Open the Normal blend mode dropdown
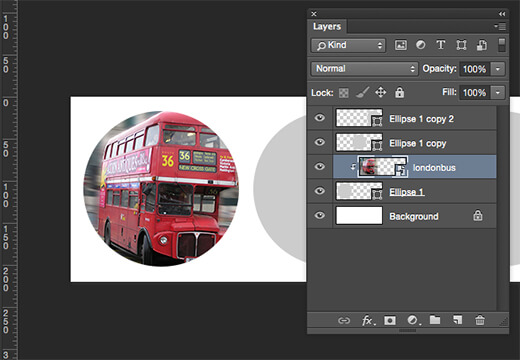The image size is (520, 360). point(365,69)
